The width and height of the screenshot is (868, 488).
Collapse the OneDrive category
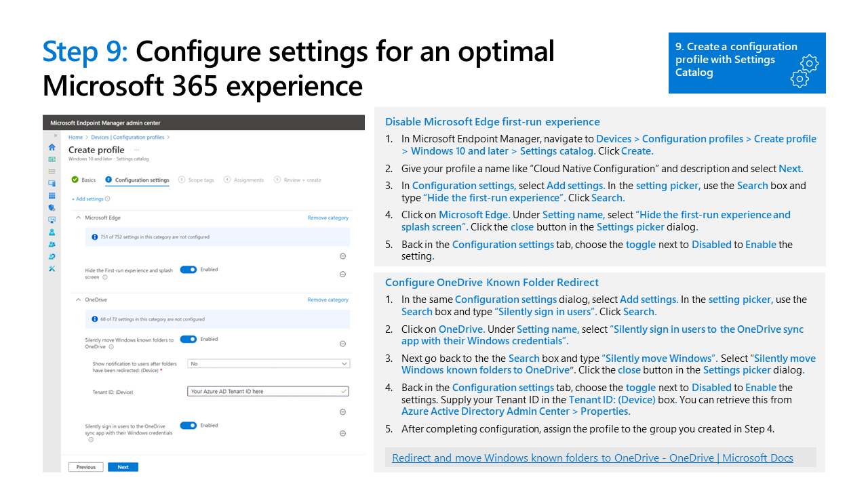click(x=78, y=300)
